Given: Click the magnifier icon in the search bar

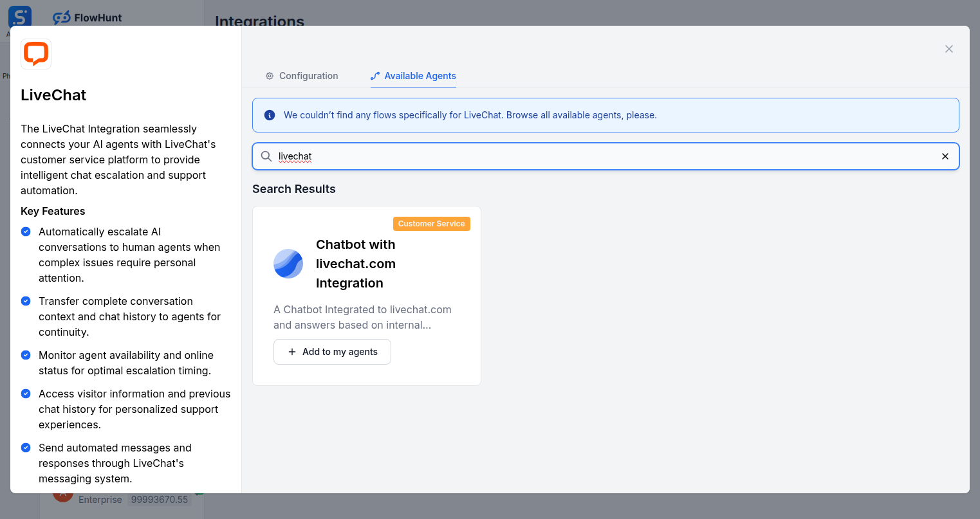Looking at the screenshot, I should tap(266, 156).
